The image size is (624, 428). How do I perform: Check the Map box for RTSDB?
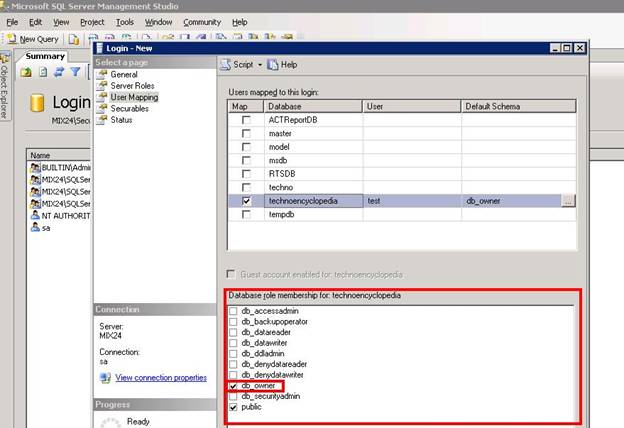pos(246,174)
